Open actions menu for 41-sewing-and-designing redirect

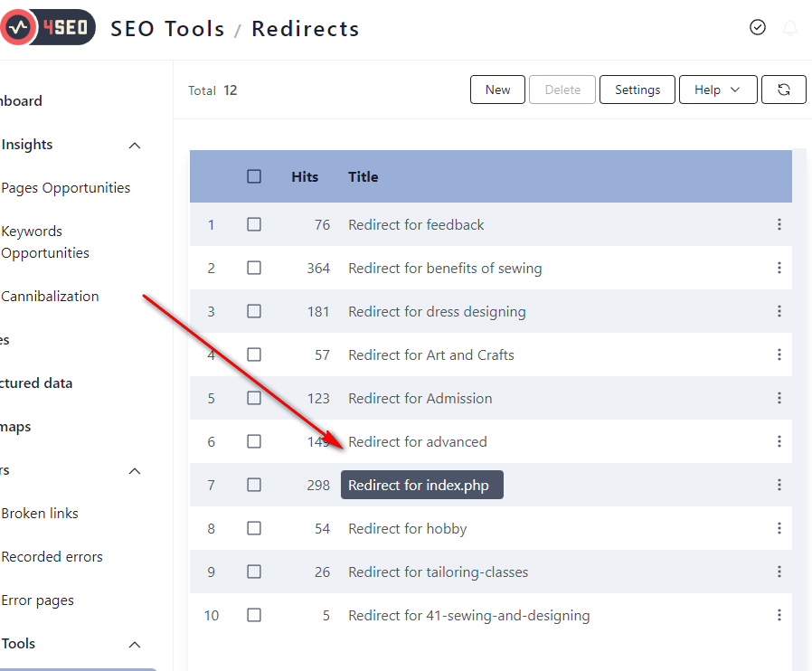coord(779,615)
